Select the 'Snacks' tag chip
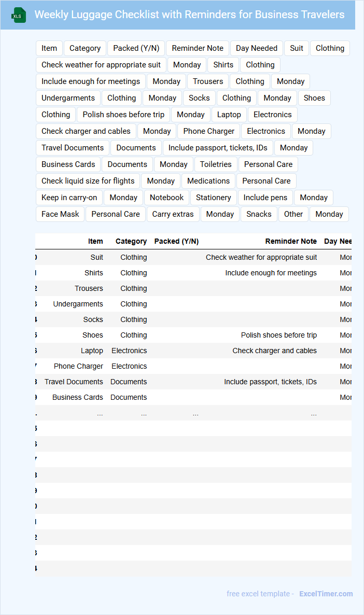This screenshot has width=364, height=615. pyautogui.click(x=259, y=214)
